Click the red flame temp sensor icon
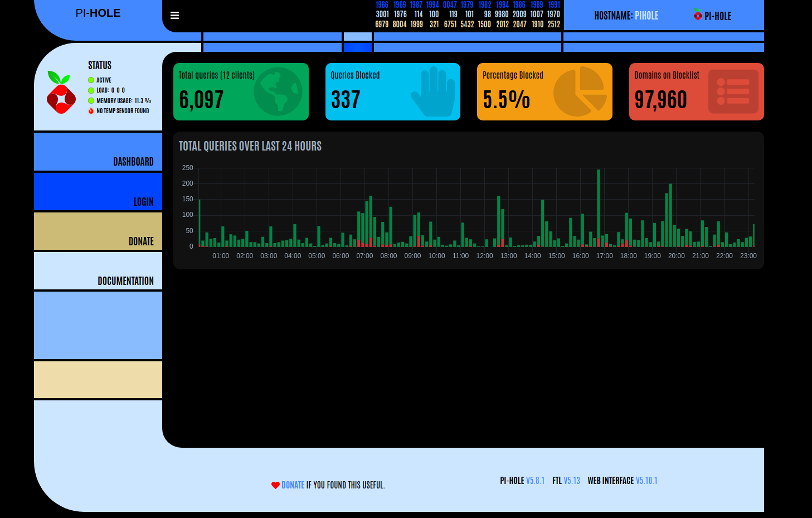 pos(91,111)
